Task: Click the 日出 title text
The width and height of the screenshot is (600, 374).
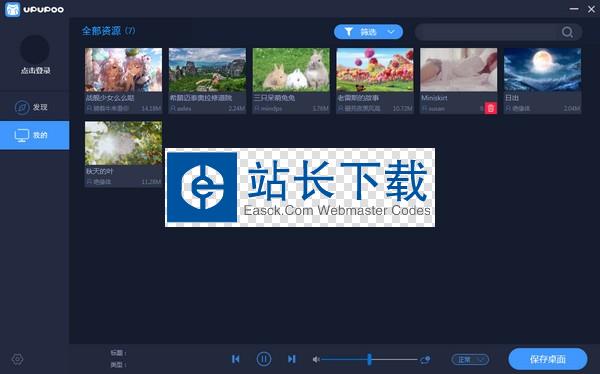Action: tap(512, 98)
